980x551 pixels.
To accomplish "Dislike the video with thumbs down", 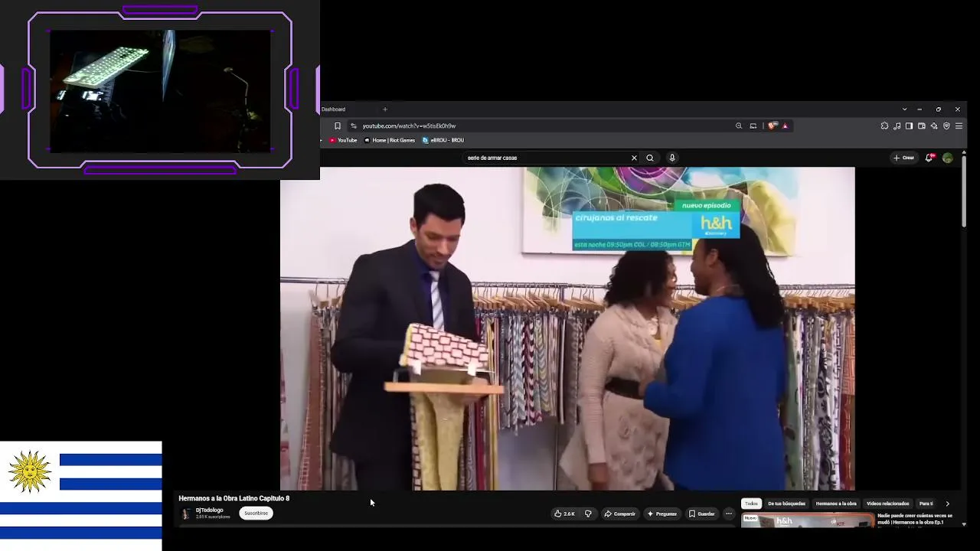I will click(x=588, y=514).
